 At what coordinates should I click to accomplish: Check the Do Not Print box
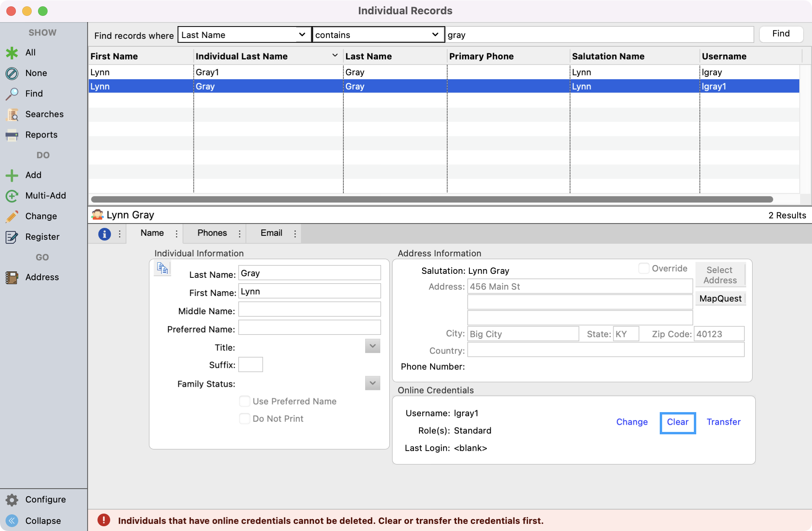click(x=245, y=419)
